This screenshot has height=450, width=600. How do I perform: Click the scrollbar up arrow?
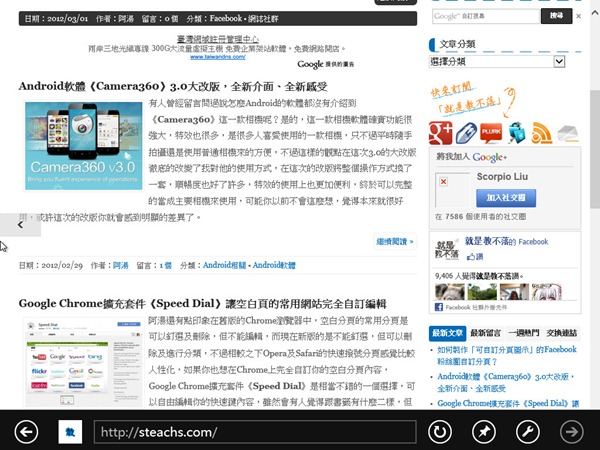click(595, 13)
